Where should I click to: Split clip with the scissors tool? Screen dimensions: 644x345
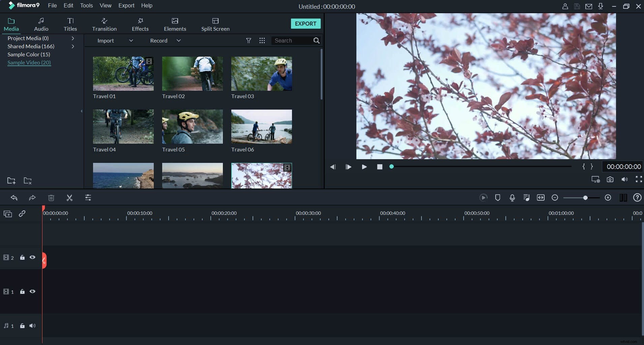click(69, 198)
